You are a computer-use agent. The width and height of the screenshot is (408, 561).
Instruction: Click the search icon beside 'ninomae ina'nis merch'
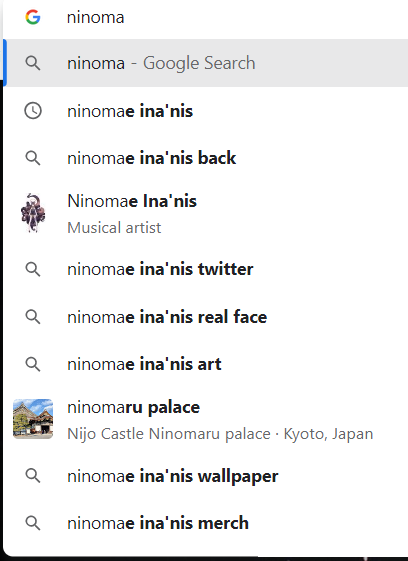click(33, 523)
